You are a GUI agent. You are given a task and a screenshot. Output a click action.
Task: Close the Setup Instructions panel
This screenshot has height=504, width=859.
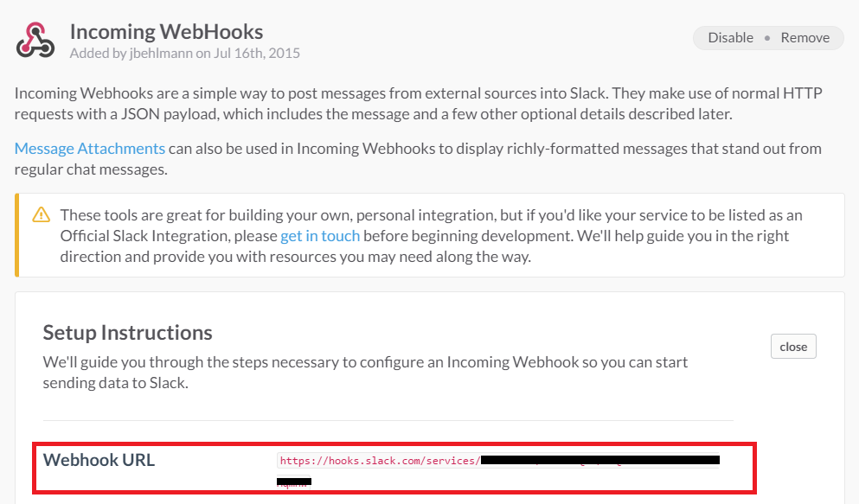pos(793,347)
